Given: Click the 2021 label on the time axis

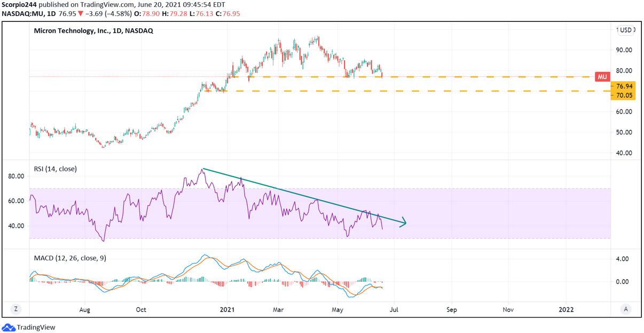Looking at the screenshot, I should 227,309.
